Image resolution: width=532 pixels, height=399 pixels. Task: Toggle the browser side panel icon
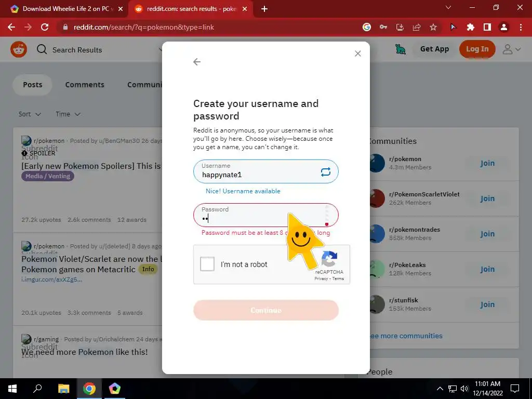487,27
